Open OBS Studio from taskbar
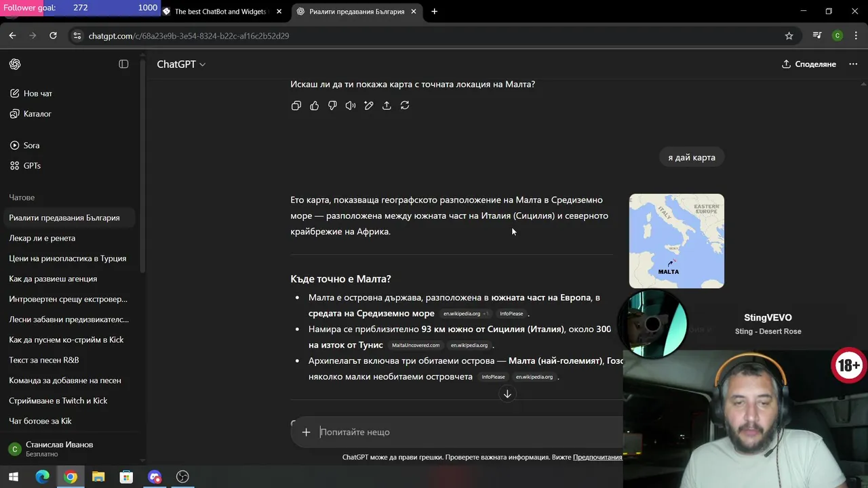Viewport: 868px width, 488px height. pos(182,476)
